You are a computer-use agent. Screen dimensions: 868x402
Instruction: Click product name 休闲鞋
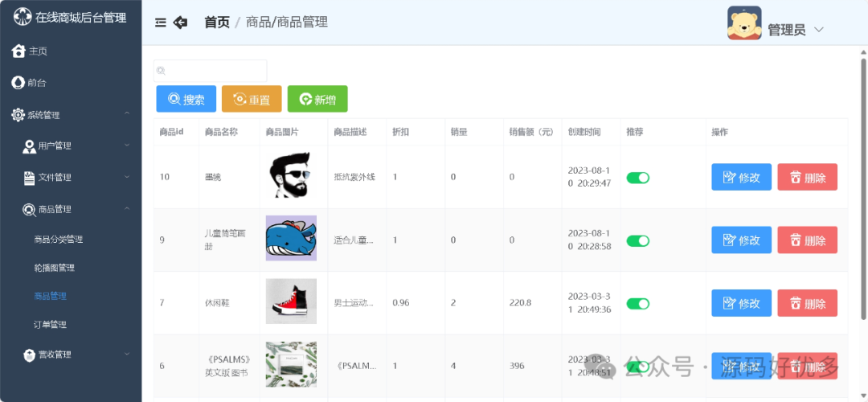217,303
